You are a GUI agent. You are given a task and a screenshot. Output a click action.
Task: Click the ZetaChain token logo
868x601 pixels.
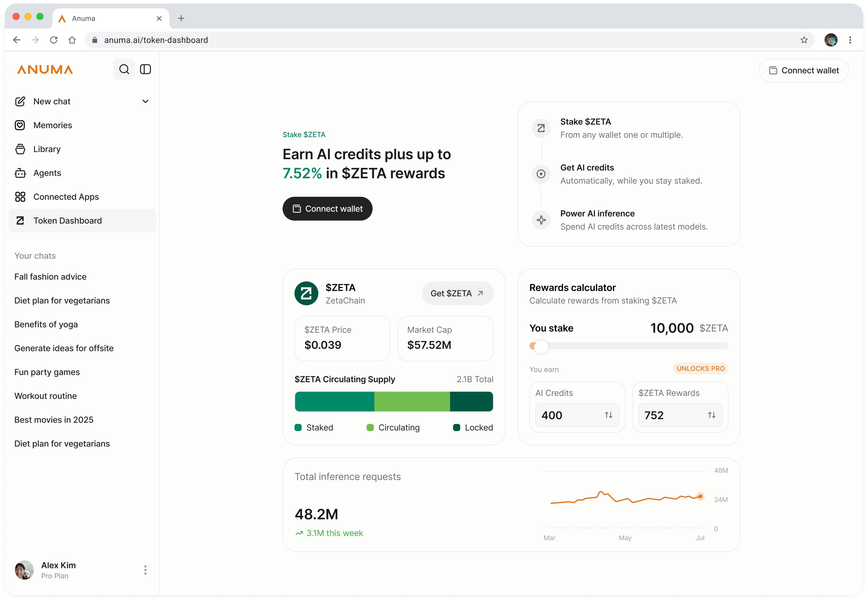pyautogui.click(x=306, y=293)
